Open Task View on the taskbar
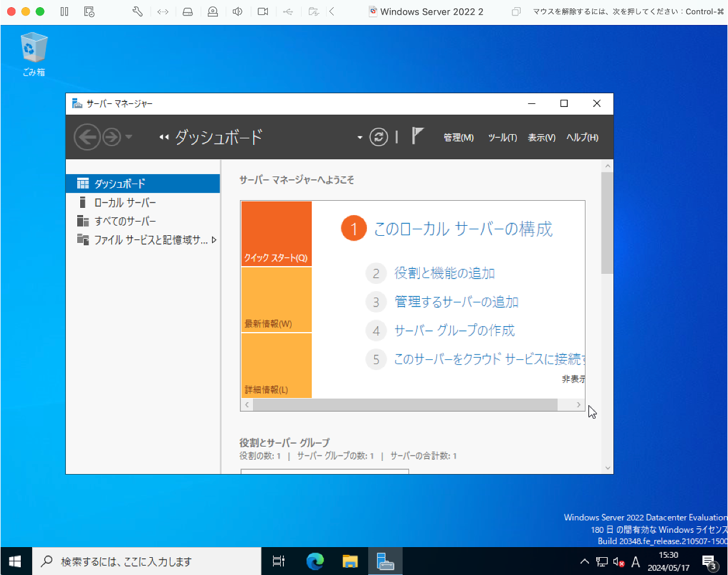Viewport: 728px width, 575px height. (x=278, y=561)
